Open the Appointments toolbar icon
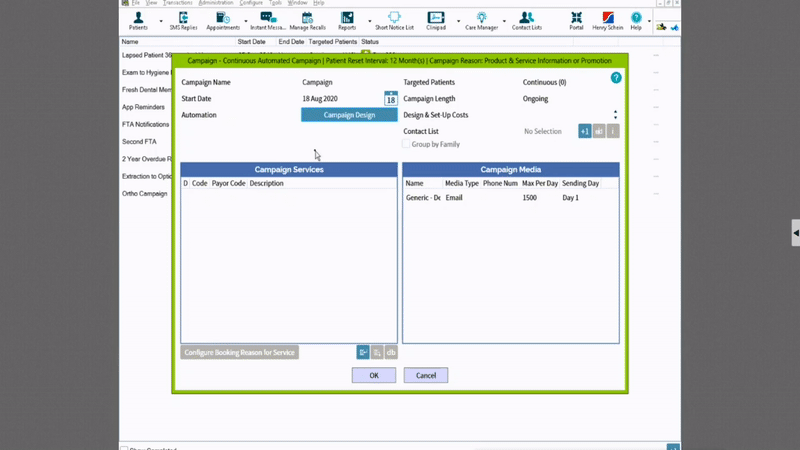800x450 pixels. click(x=223, y=21)
